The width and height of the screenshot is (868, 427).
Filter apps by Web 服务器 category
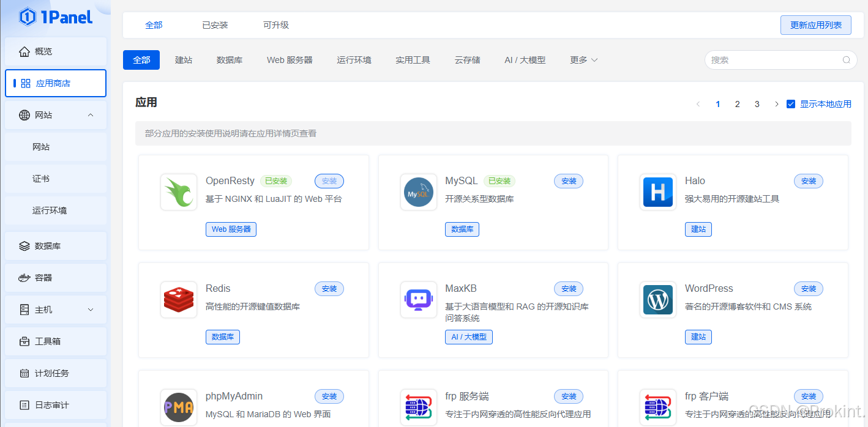[x=290, y=60]
